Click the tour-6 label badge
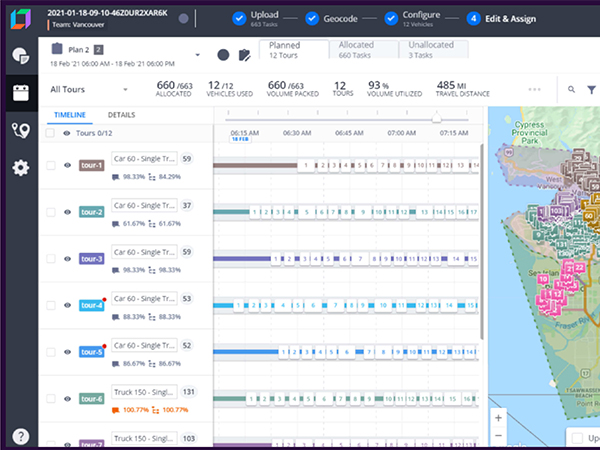Screen dimensions: 600x450 pyautogui.click(x=91, y=399)
